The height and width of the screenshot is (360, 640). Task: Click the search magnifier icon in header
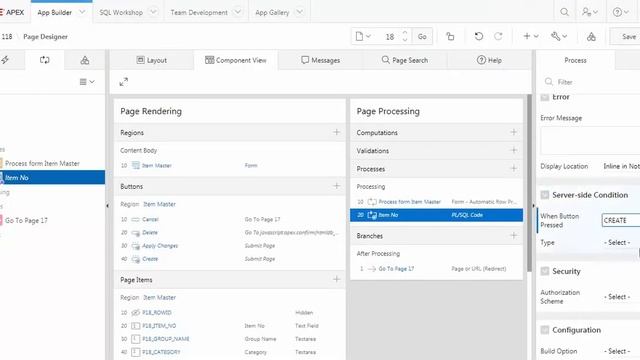click(x=564, y=12)
